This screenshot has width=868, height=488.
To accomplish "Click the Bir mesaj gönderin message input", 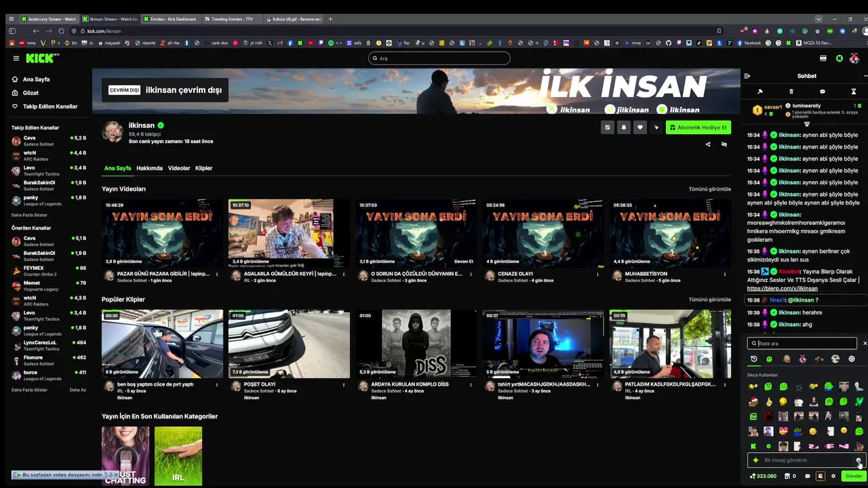I will [x=807, y=460].
